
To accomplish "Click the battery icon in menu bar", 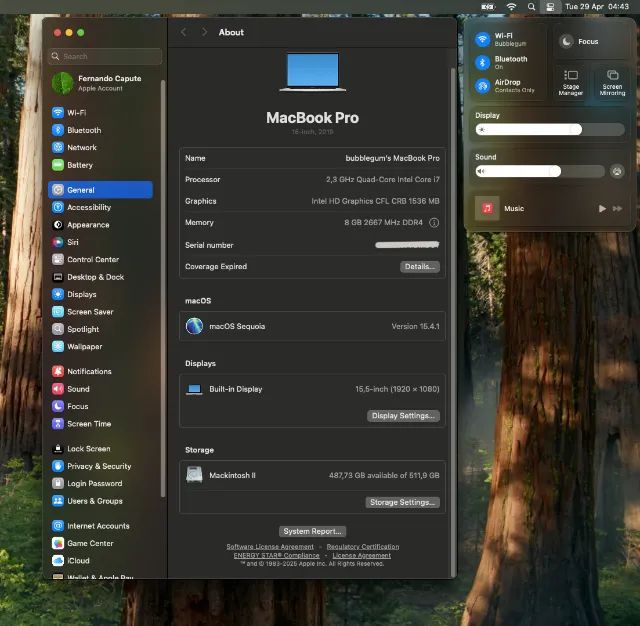I will [x=488, y=7].
